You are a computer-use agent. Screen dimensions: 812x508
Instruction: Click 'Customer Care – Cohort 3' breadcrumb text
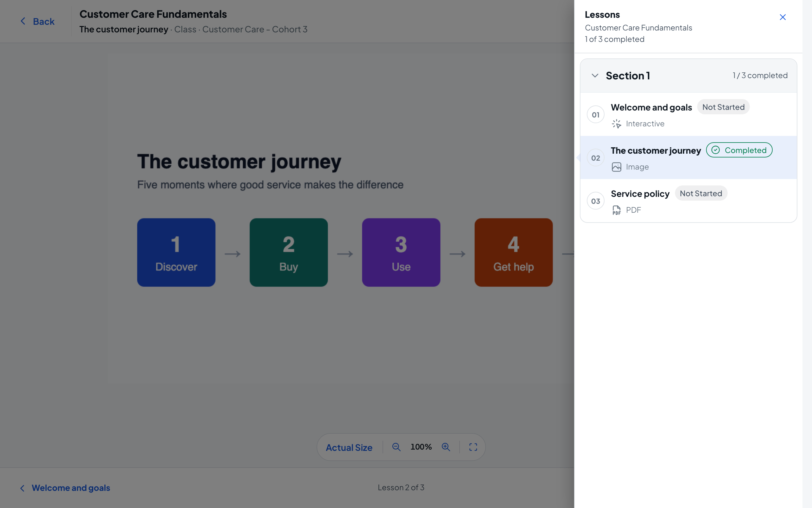255,30
